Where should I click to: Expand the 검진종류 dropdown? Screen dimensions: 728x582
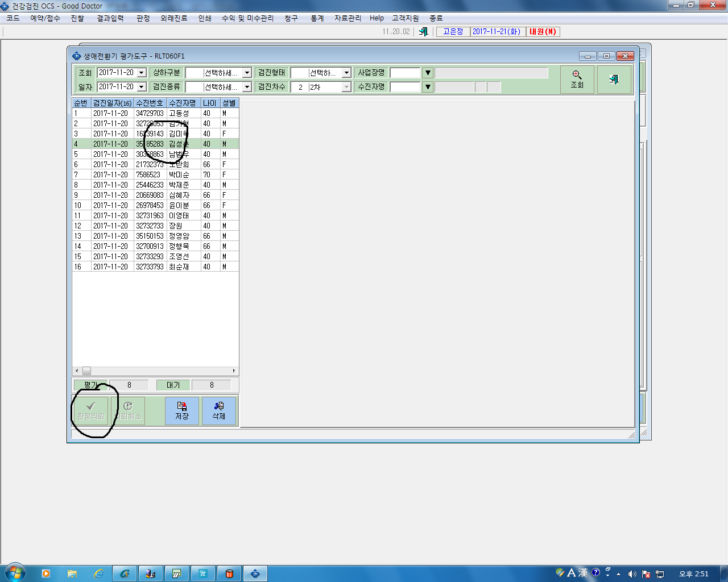click(247, 87)
